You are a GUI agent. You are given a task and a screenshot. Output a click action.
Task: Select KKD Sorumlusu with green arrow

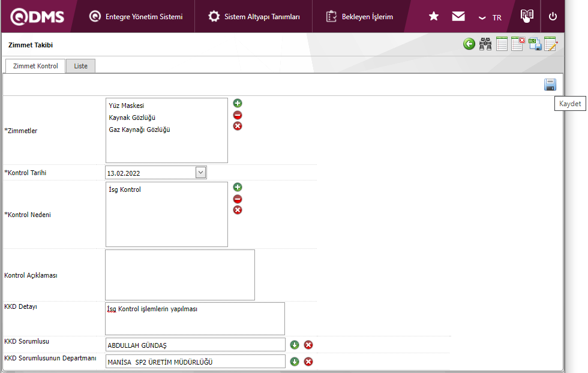pos(295,345)
